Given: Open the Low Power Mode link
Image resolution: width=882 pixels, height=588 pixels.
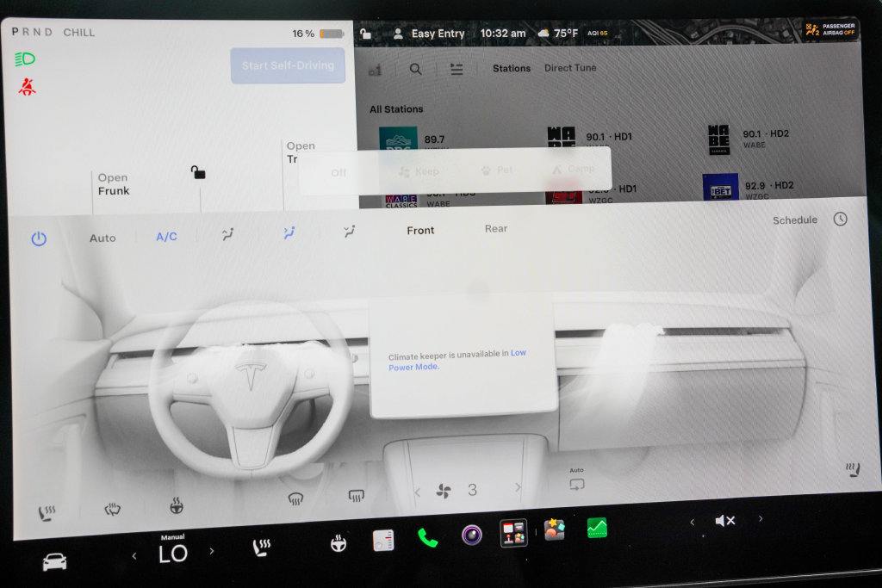Looking at the screenshot, I should click(457, 360).
